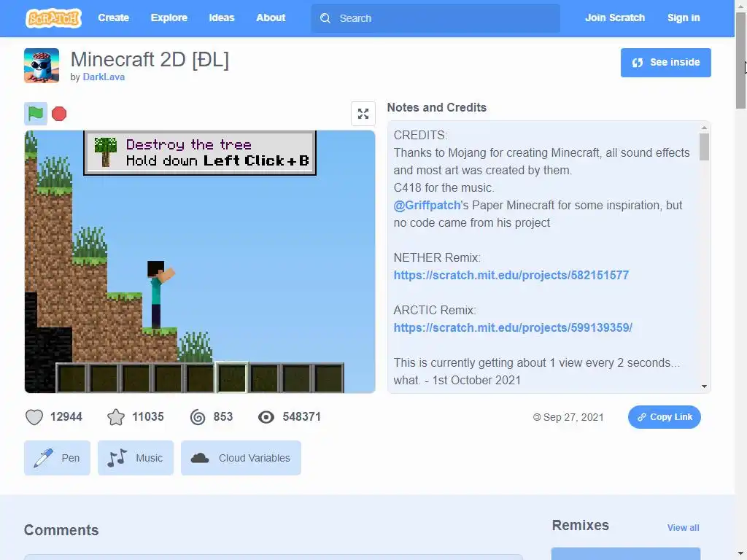
Task: Open DarkLava's profile avatar
Action: pos(42,65)
